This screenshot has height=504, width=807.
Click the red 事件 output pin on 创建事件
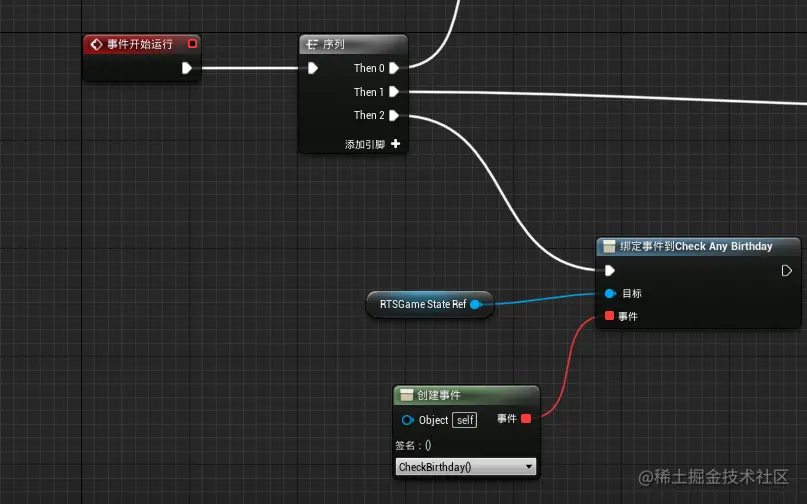[x=526, y=419]
